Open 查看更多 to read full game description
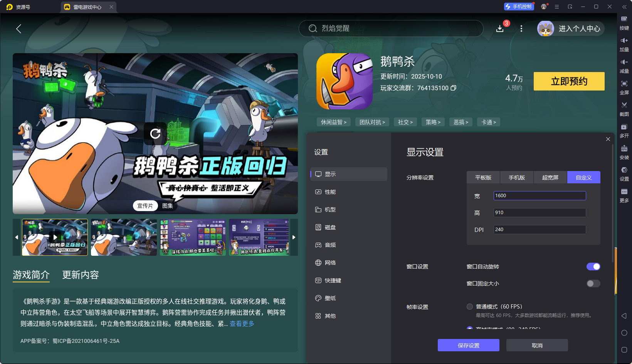Viewport: 632px width, 364px height. (x=242, y=324)
